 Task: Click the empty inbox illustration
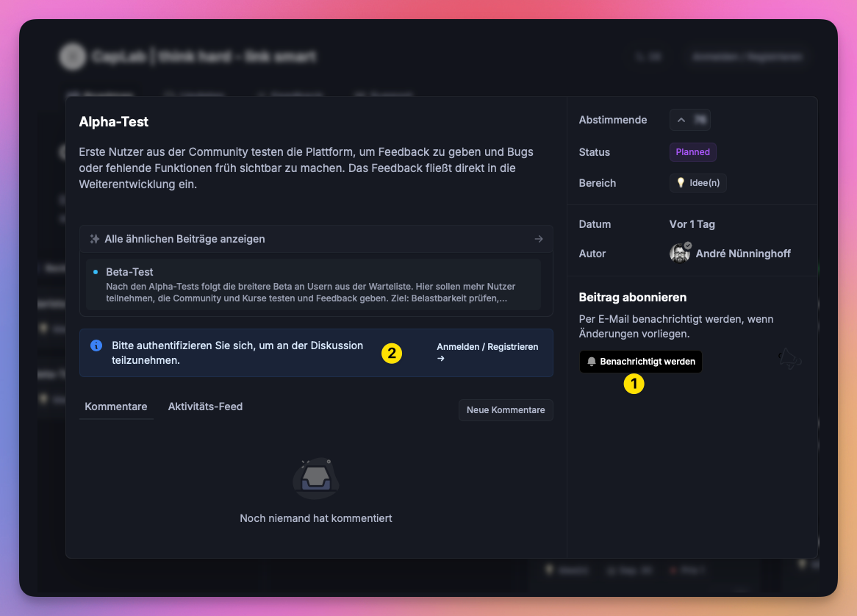316,479
